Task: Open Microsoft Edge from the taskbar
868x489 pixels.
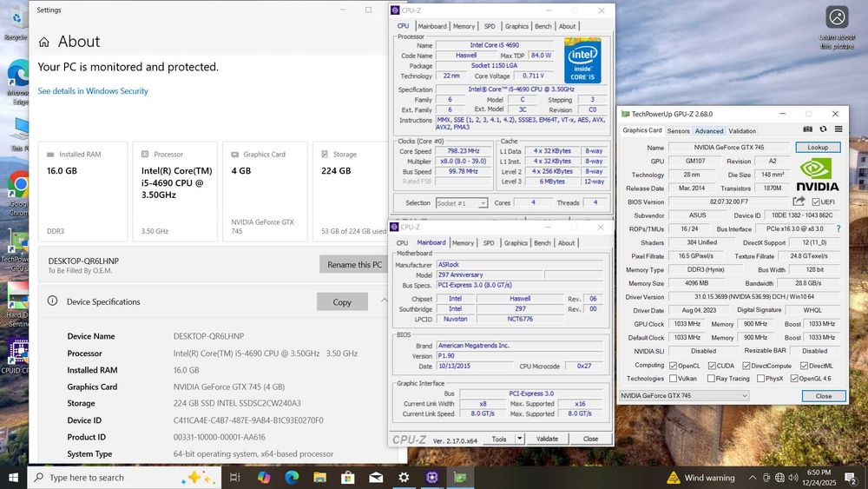Action: (x=292, y=478)
